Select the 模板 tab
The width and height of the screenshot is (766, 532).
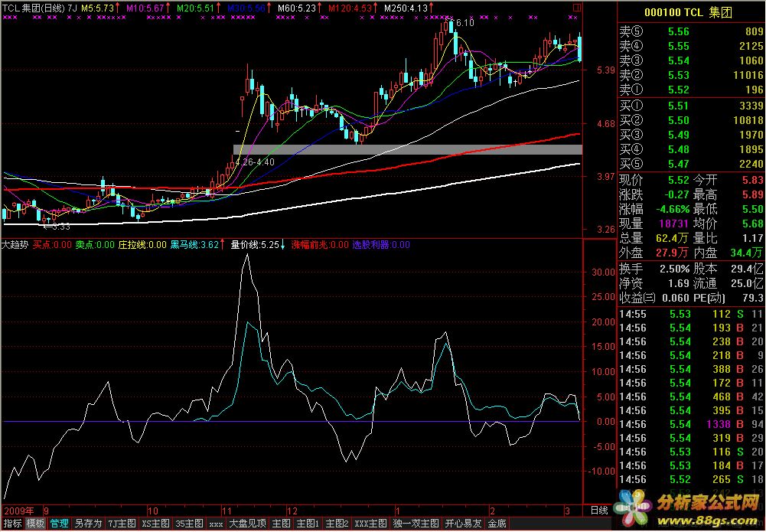click(36, 524)
